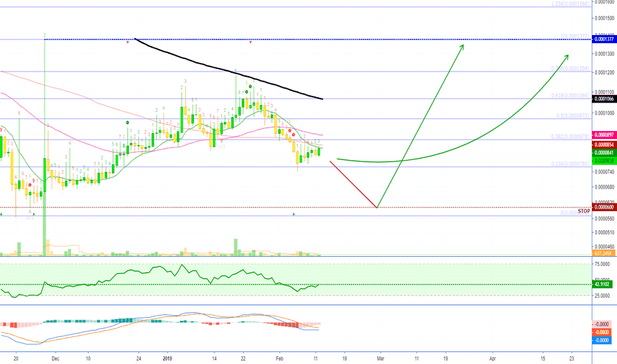Click the 0.618(0.0001069) Fibonacci level label

click(x=571, y=95)
